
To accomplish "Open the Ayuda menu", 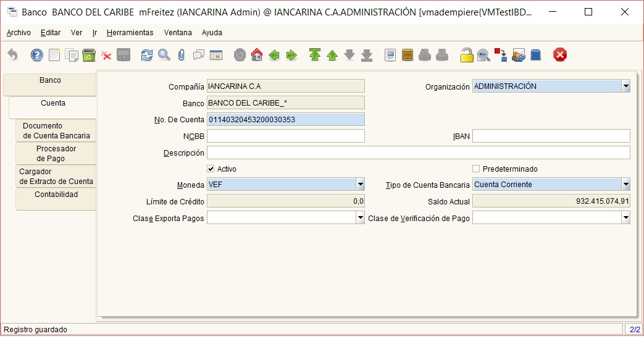I will pos(212,33).
